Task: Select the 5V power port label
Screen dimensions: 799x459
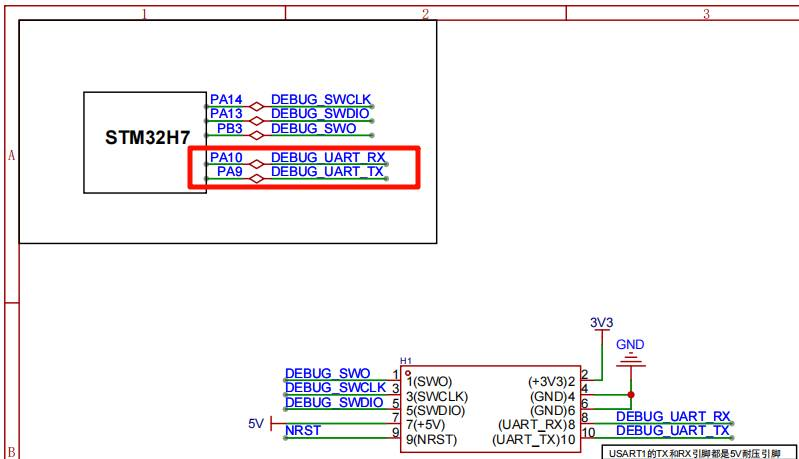Action: [x=256, y=424]
